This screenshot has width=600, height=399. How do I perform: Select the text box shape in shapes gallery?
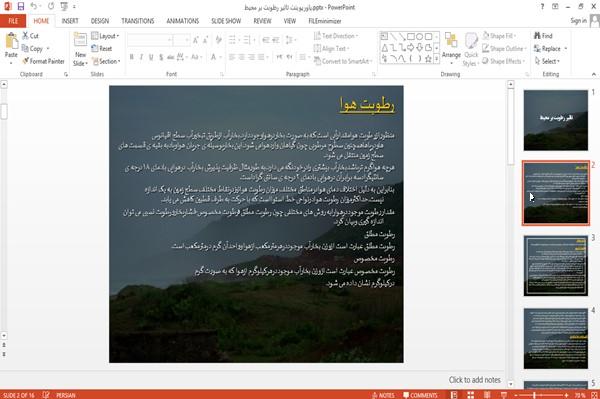pos(384,37)
